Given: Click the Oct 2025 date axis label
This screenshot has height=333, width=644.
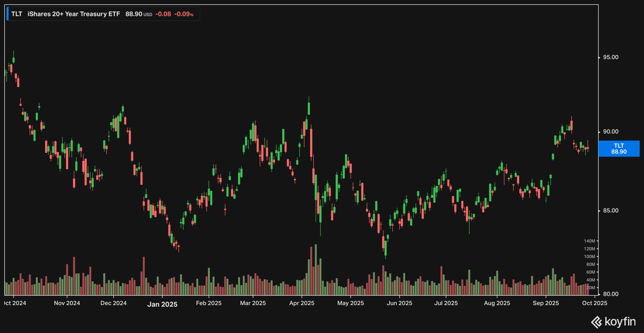Looking at the screenshot, I should point(595,303).
